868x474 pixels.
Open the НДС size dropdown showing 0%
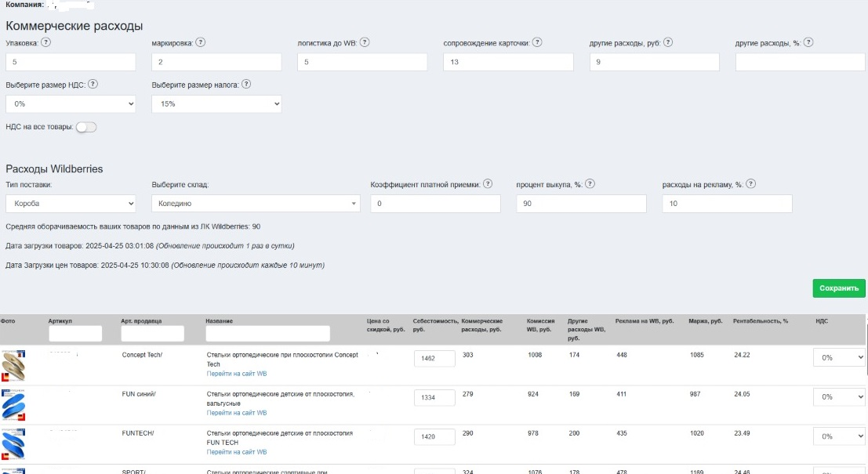pyautogui.click(x=71, y=104)
